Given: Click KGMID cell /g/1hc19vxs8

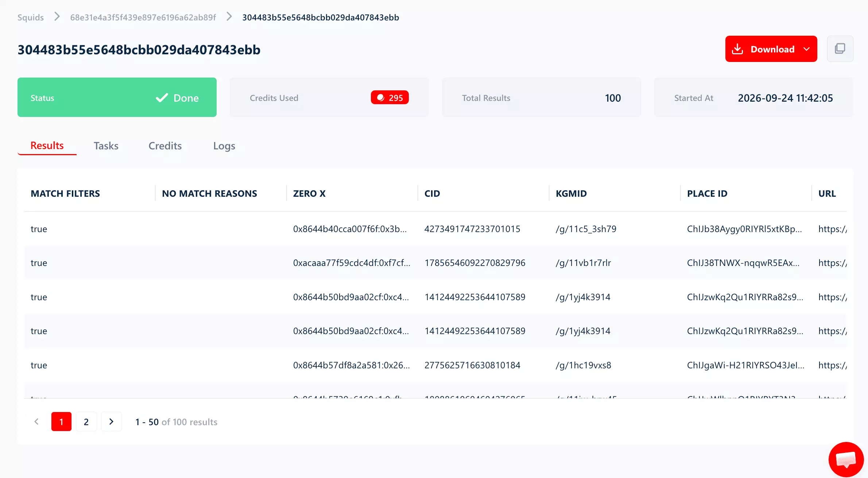Looking at the screenshot, I should 584,365.
